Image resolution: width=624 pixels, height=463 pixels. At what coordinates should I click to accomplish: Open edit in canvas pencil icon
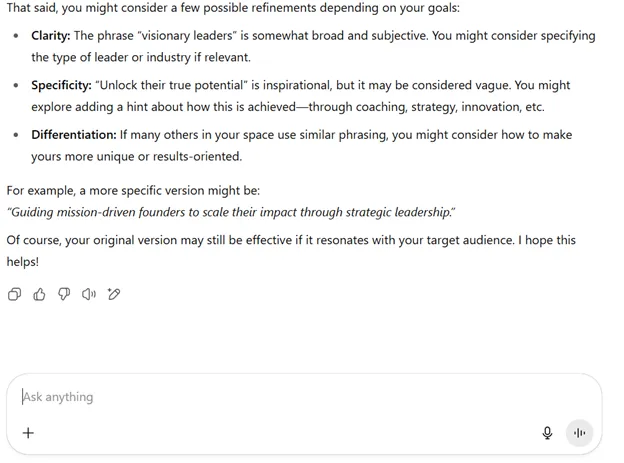pyautogui.click(x=114, y=294)
